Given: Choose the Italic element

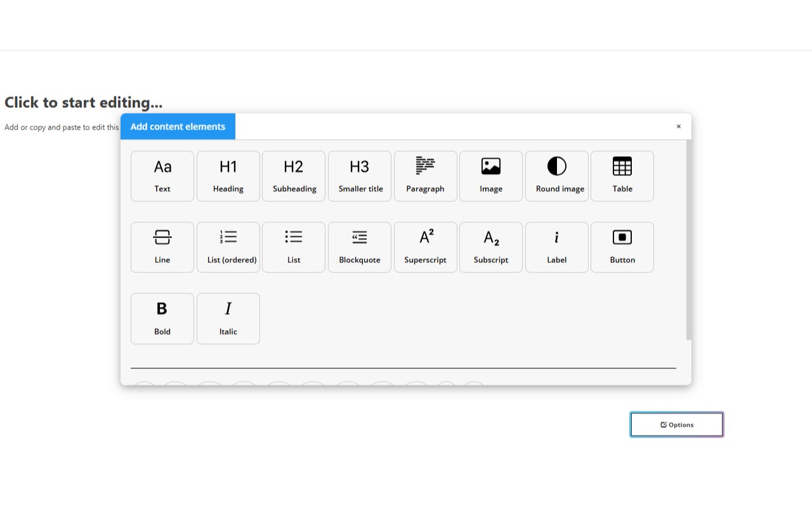Looking at the screenshot, I should pos(228,319).
